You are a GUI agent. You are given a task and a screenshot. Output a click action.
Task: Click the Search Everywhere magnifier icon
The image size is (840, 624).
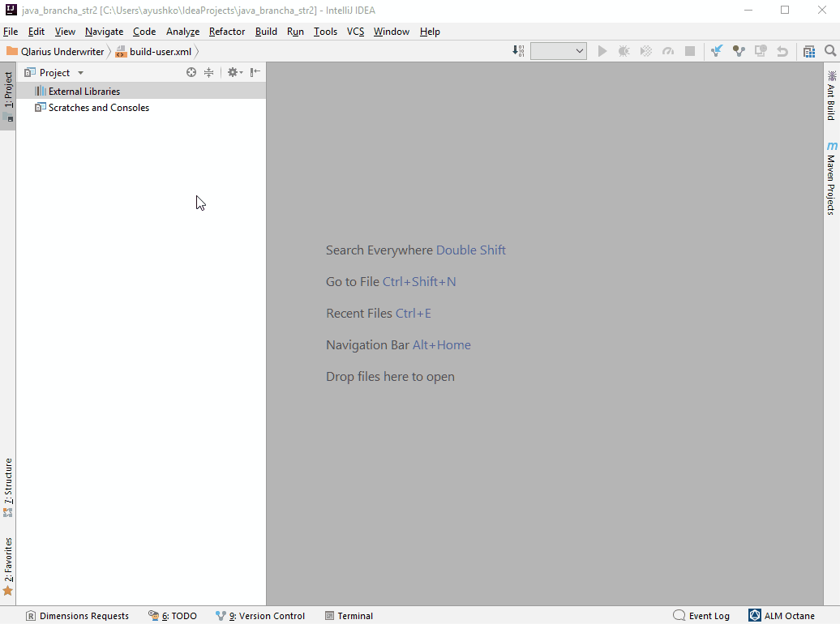pyautogui.click(x=830, y=51)
